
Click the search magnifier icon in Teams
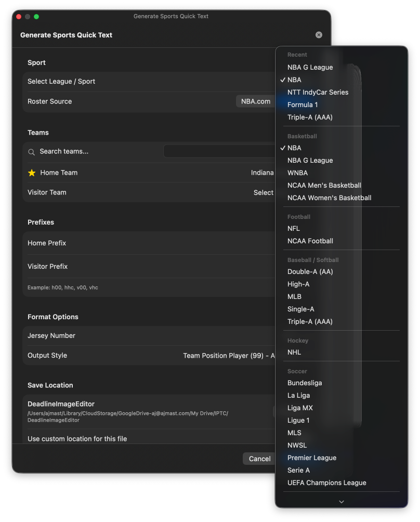click(32, 152)
